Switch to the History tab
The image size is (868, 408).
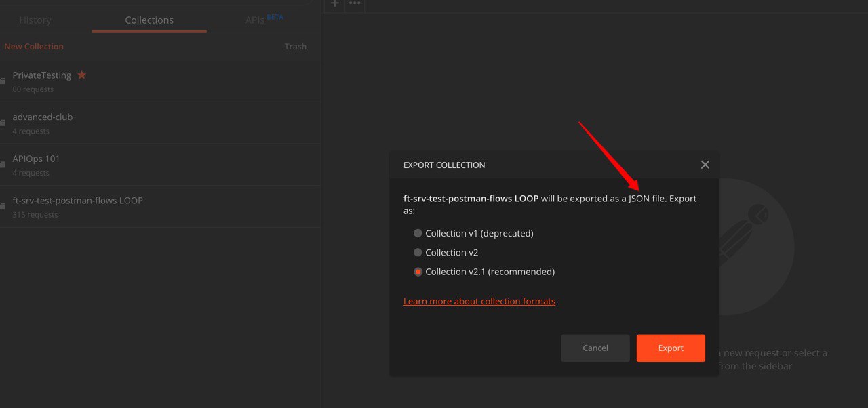35,20
